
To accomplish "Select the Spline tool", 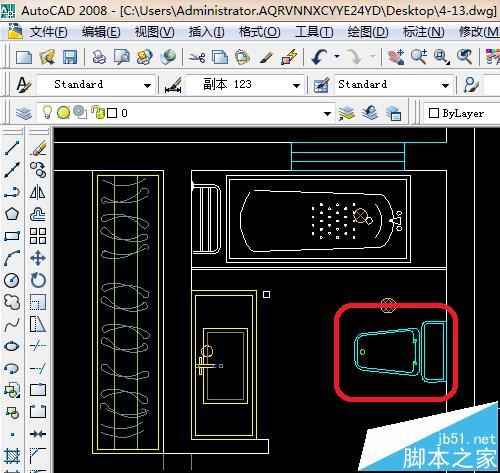I will click(12, 324).
